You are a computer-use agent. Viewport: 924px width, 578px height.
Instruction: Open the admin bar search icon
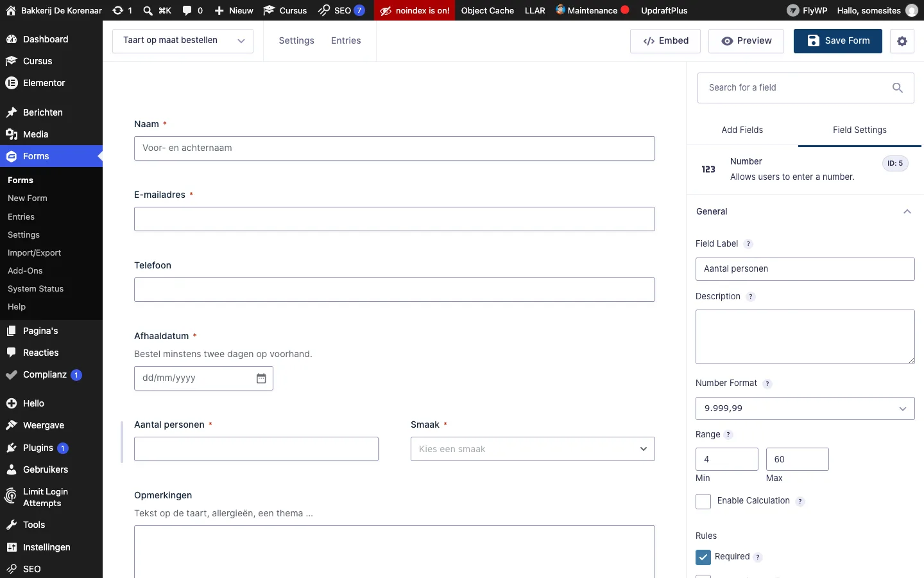click(x=157, y=10)
